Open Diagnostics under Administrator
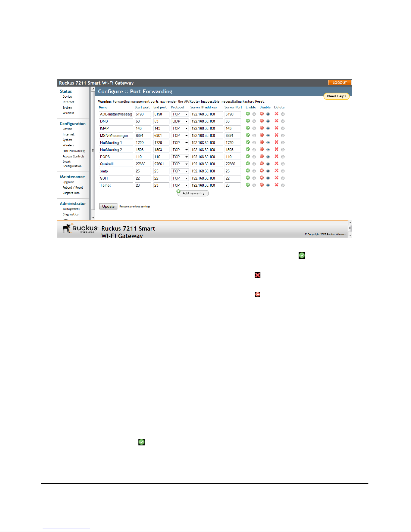411x532 pixels. coord(70,214)
